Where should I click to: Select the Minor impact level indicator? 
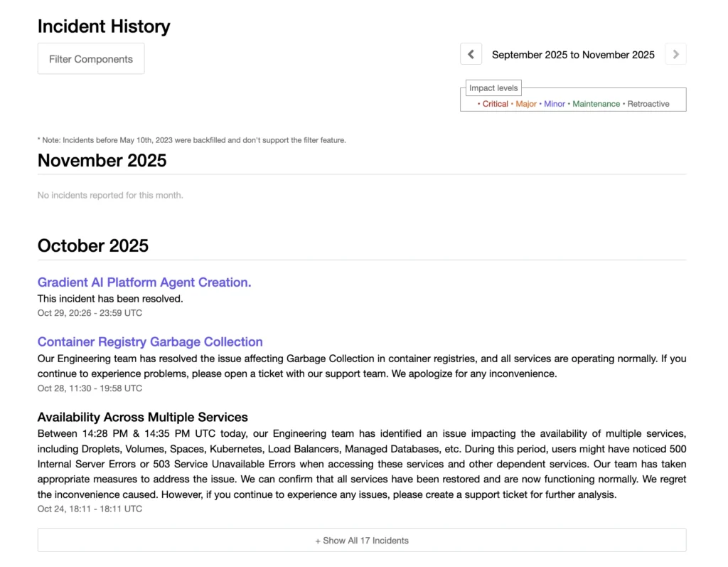pyautogui.click(x=555, y=103)
